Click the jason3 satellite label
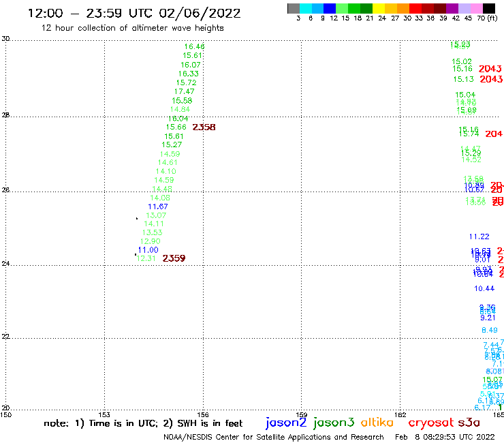This screenshot has height=443, width=504. click(x=334, y=423)
